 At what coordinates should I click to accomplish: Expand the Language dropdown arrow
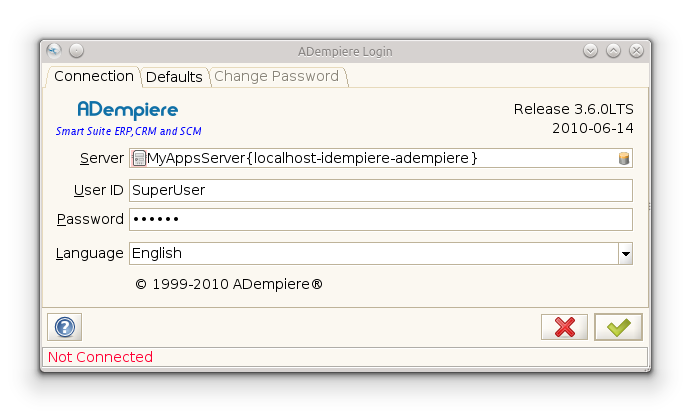pyautogui.click(x=625, y=254)
